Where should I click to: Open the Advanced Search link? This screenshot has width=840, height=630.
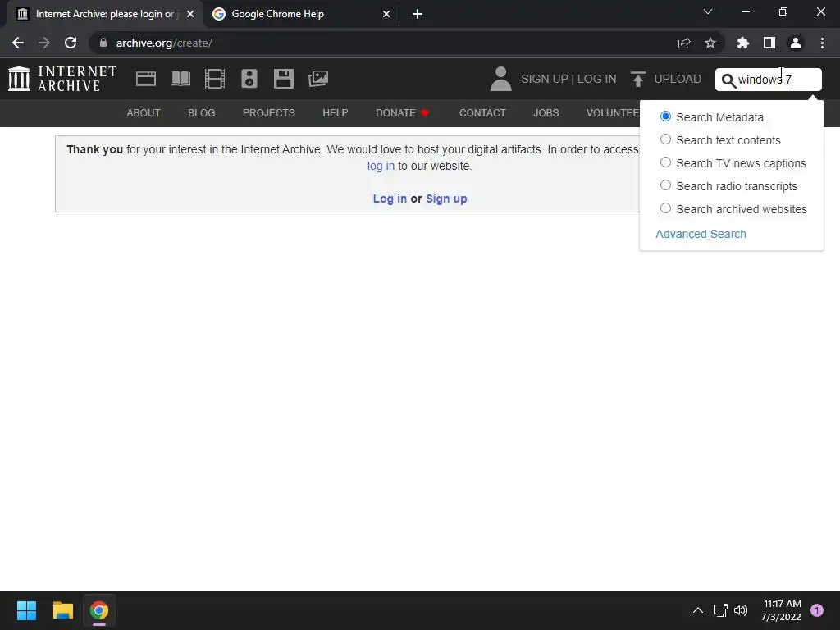point(701,234)
